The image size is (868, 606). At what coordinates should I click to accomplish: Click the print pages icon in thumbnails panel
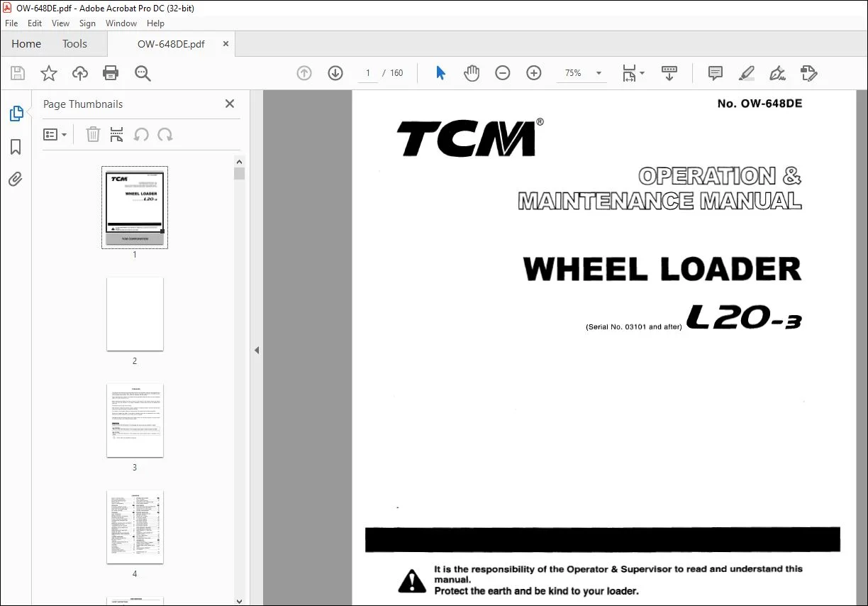pos(117,134)
